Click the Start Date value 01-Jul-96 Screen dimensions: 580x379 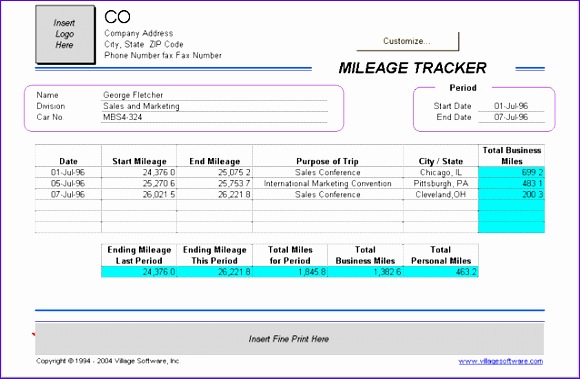click(511, 106)
